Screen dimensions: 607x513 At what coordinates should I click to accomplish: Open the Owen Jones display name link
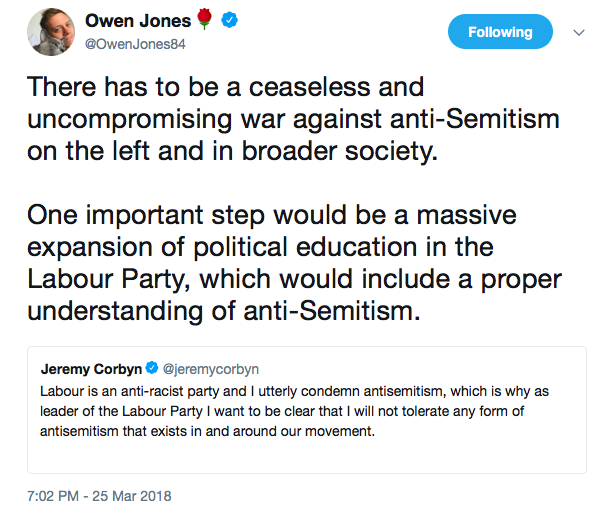[x=137, y=21]
